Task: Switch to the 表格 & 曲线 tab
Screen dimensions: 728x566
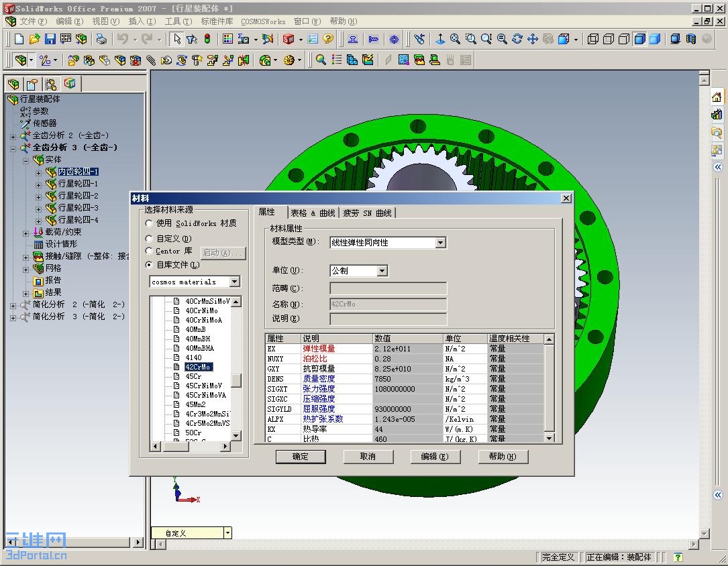Action: pyautogui.click(x=313, y=213)
